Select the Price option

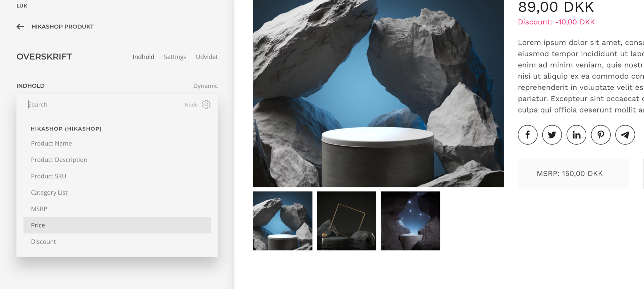117,225
